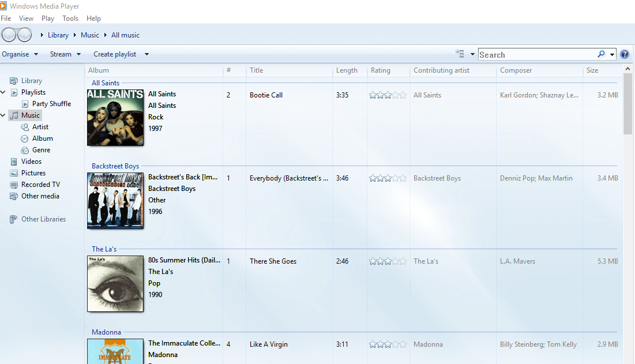The image size is (635, 364).
Task: Open the File menu
Action: [x=6, y=18]
